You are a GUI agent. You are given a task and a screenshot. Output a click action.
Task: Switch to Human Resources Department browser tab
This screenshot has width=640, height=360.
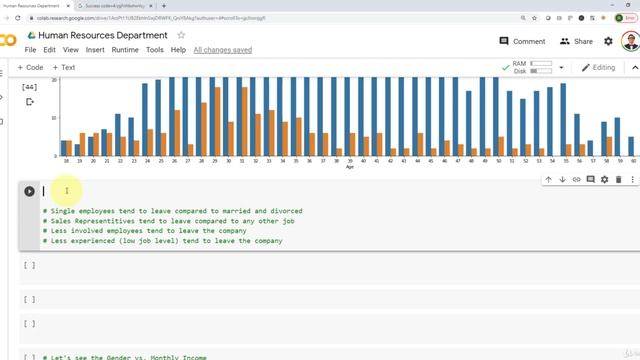pyautogui.click(x=31, y=6)
